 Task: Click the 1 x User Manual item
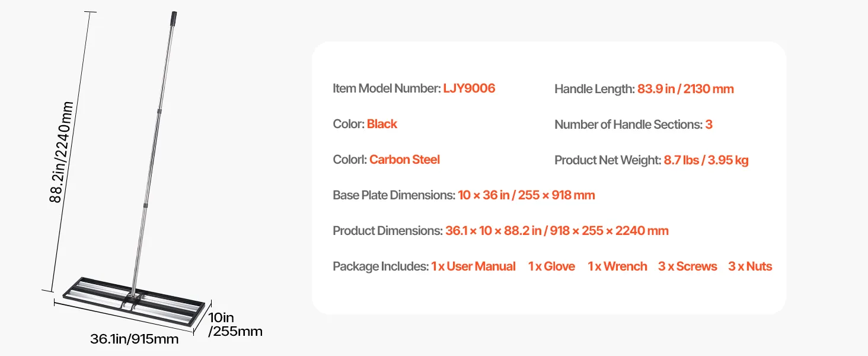click(473, 266)
